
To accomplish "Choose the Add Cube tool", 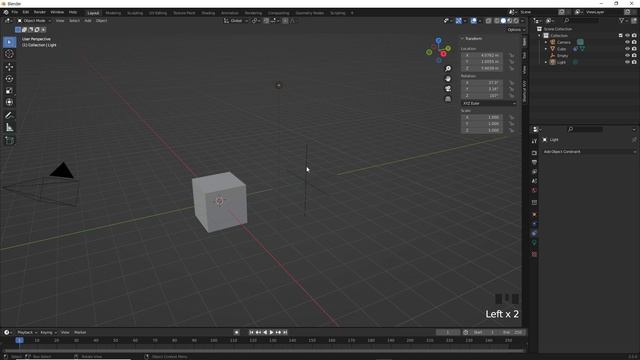I will click(9, 140).
